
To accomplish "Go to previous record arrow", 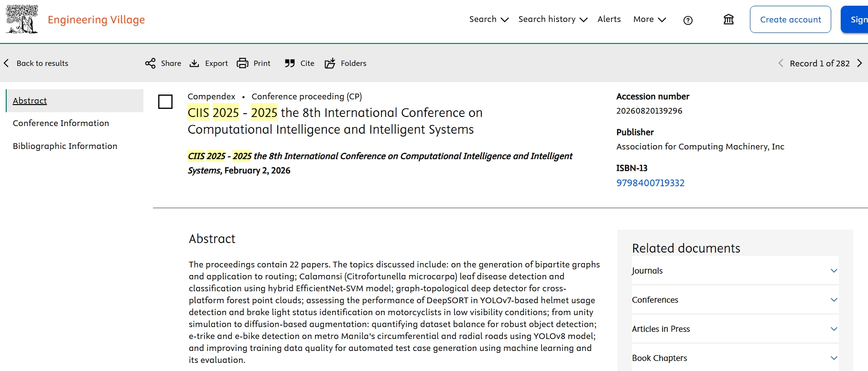I will [781, 64].
